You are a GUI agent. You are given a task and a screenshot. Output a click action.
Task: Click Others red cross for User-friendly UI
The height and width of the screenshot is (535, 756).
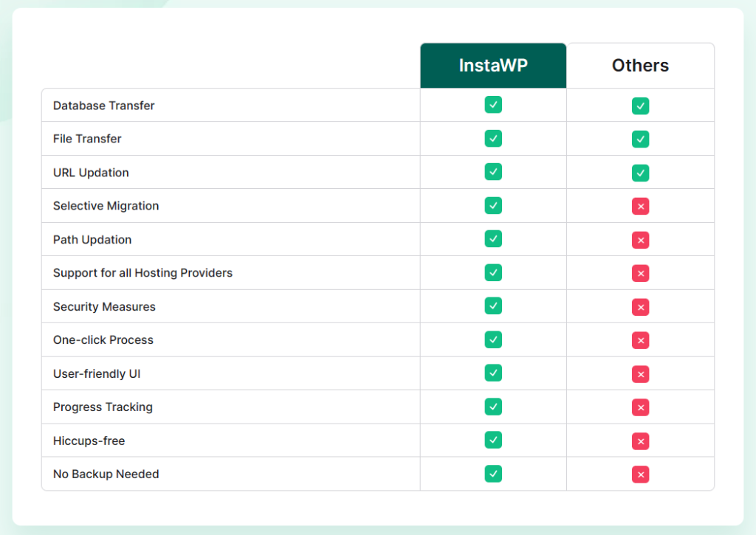tap(640, 374)
